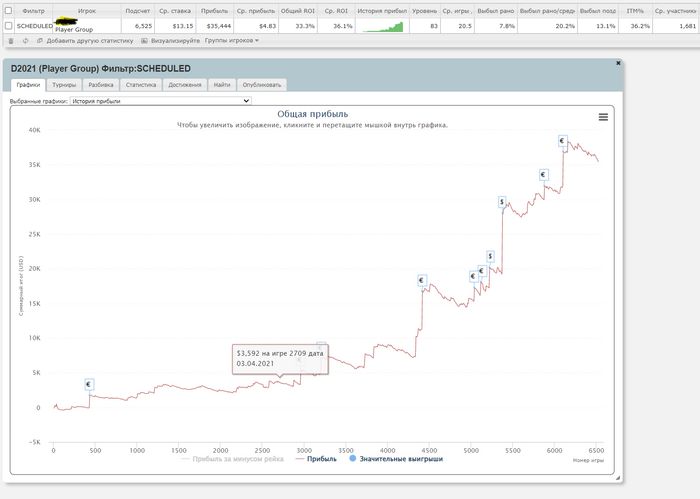Click the Выбыл поздно column header

point(598,11)
